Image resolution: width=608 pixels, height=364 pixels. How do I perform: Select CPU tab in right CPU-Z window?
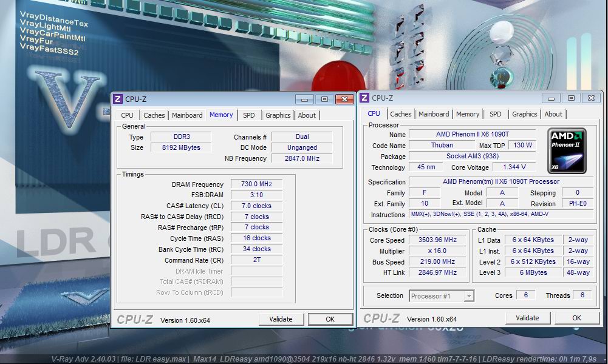pos(374,113)
